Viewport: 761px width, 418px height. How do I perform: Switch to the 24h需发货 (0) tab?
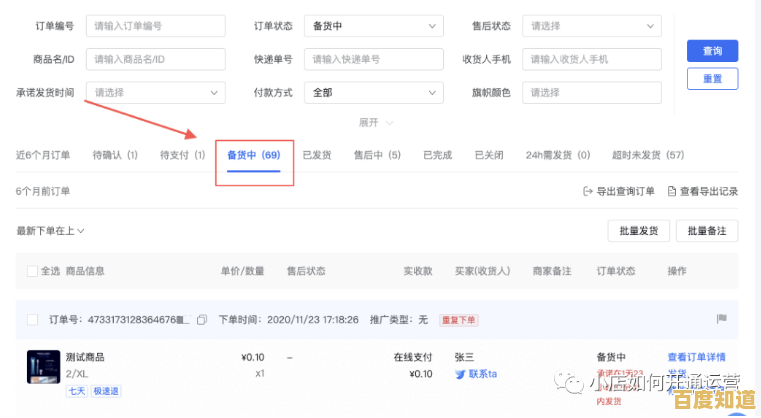[558, 155]
